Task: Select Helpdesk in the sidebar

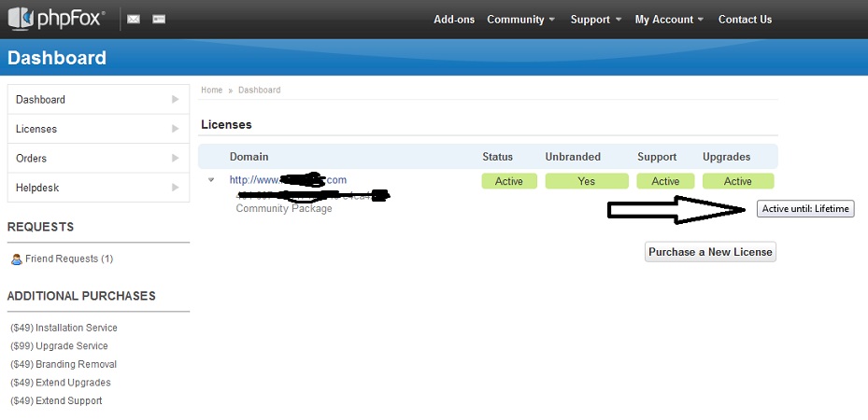Action: (x=98, y=188)
